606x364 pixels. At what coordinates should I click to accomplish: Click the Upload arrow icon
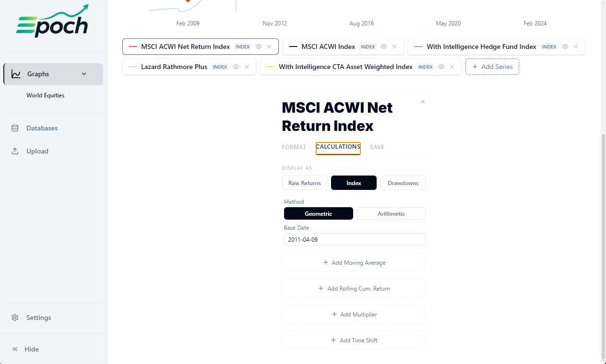pyautogui.click(x=15, y=151)
